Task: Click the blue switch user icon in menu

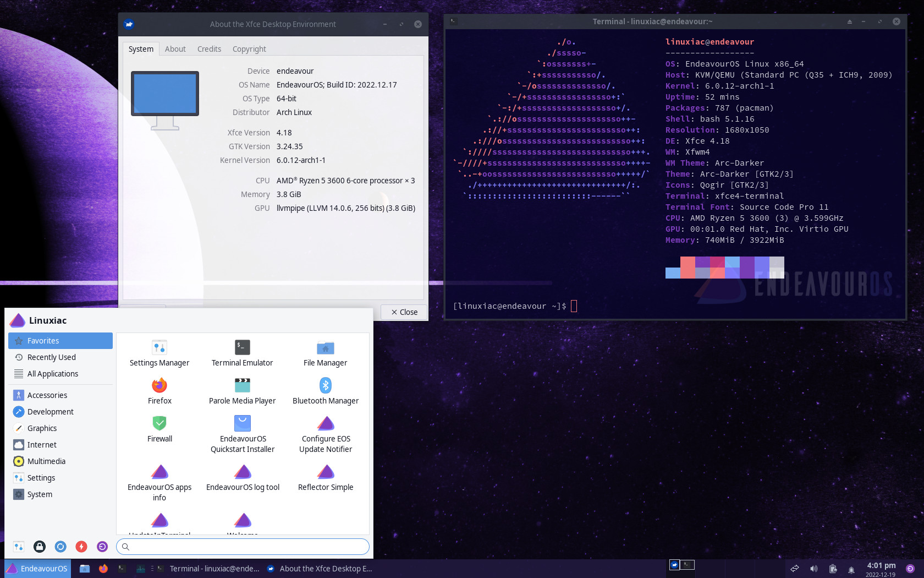Action: click(x=61, y=547)
